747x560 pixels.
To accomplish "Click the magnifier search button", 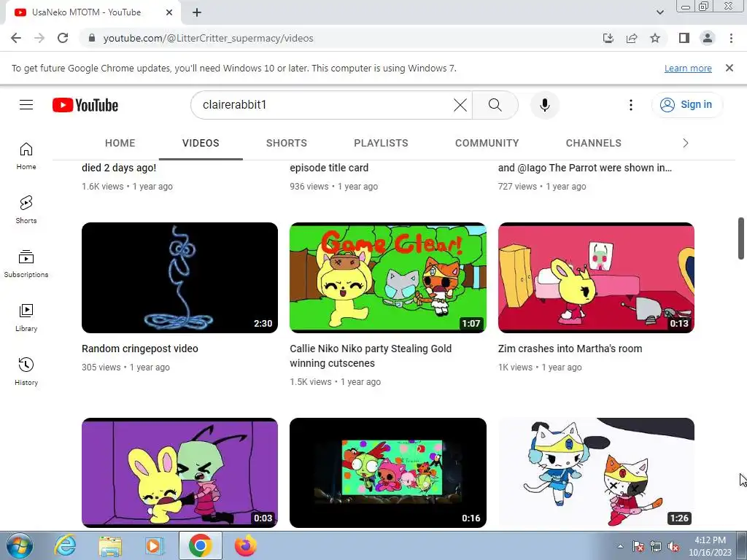I will click(495, 105).
